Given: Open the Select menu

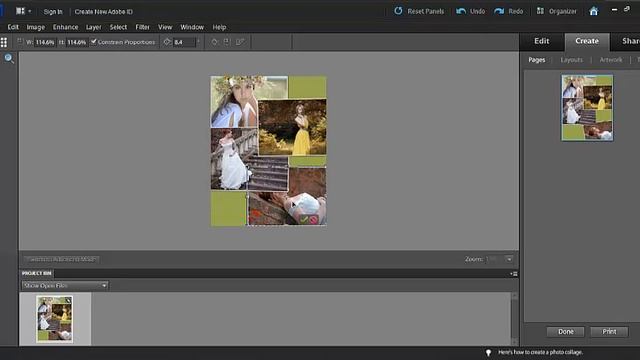Looking at the screenshot, I should pyautogui.click(x=118, y=27).
